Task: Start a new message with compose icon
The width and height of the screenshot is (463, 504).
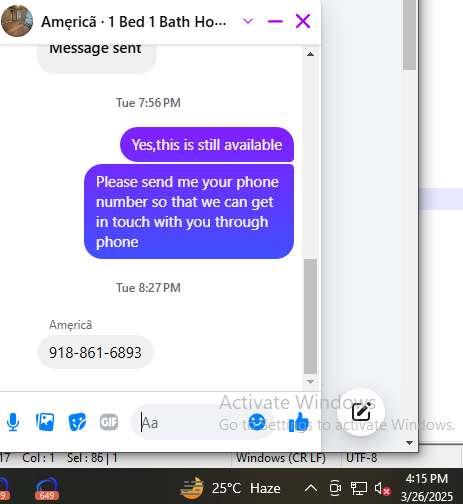Action: tap(361, 412)
